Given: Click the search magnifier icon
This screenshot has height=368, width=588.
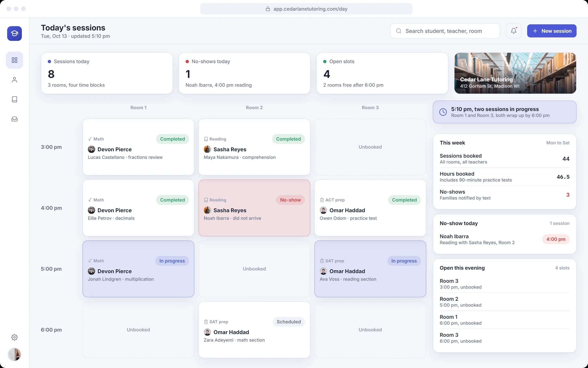Looking at the screenshot, I should [x=398, y=31].
